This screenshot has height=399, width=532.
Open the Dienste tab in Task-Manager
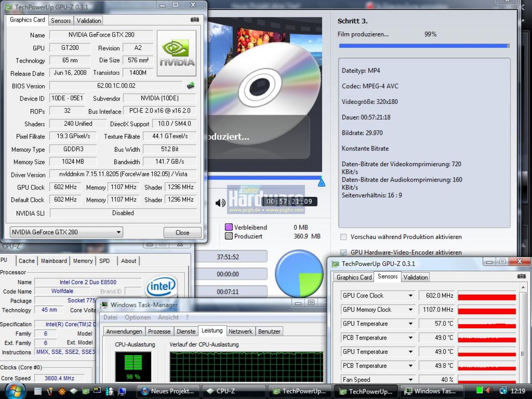coord(186,331)
